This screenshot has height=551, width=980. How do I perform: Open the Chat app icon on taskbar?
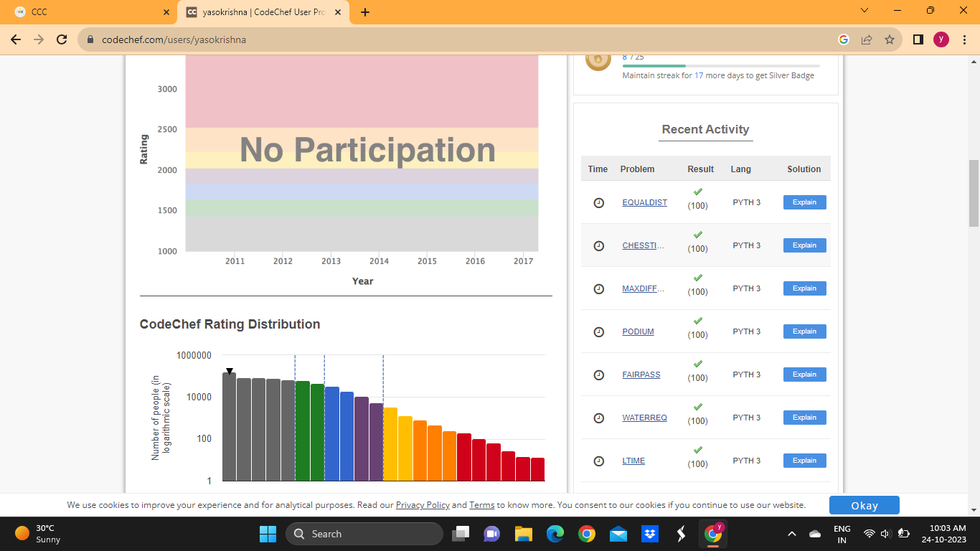click(491, 534)
